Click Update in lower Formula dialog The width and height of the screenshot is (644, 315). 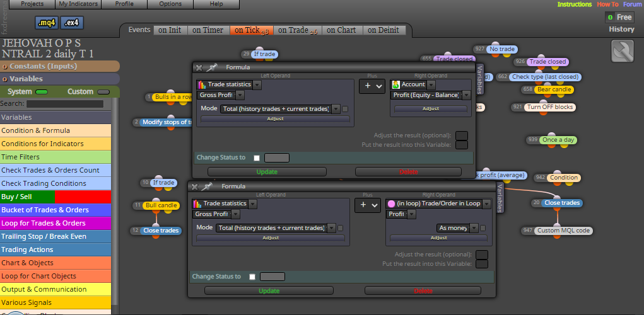coord(269,291)
